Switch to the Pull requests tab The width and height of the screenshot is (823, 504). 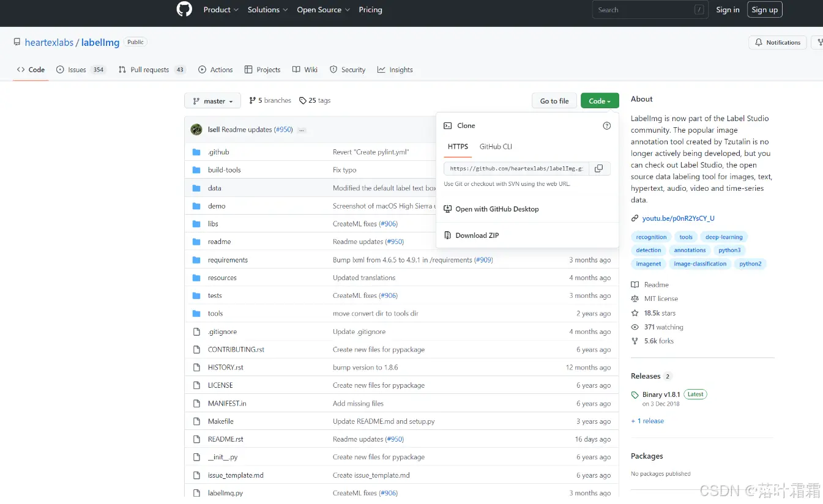click(x=152, y=70)
